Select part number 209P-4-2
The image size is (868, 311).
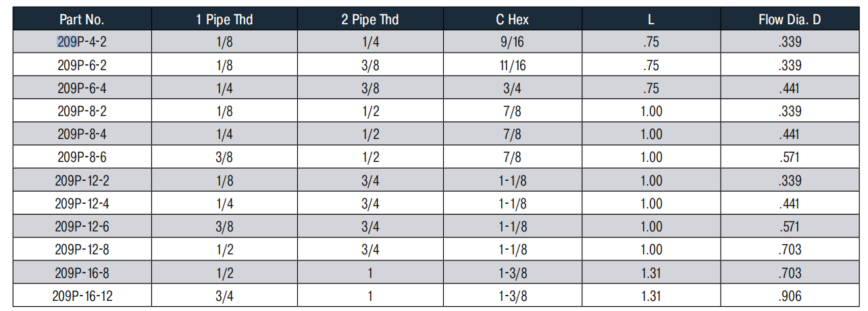[82, 43]
